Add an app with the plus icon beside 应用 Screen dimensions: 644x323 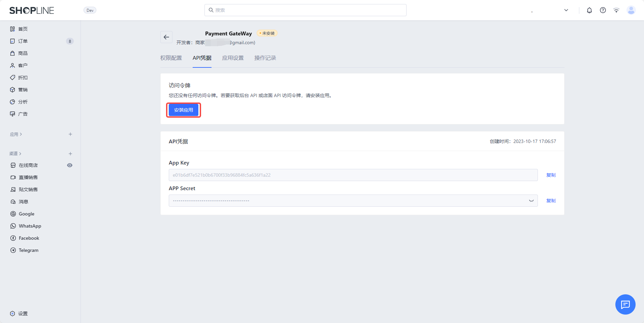(70, 134)
